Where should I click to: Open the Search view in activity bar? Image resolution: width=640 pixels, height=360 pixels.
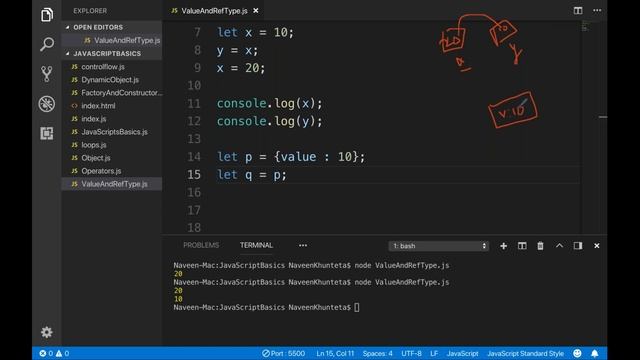coord(47,44)
